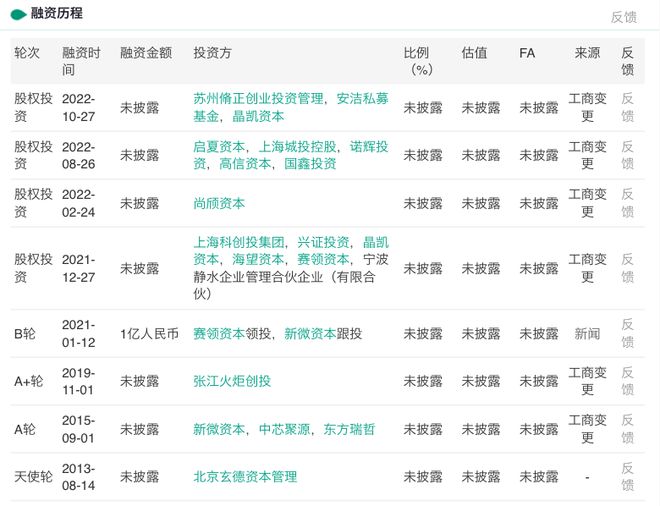
Task: Select the date 2019-11-01
Action: (x=79, y=381)
